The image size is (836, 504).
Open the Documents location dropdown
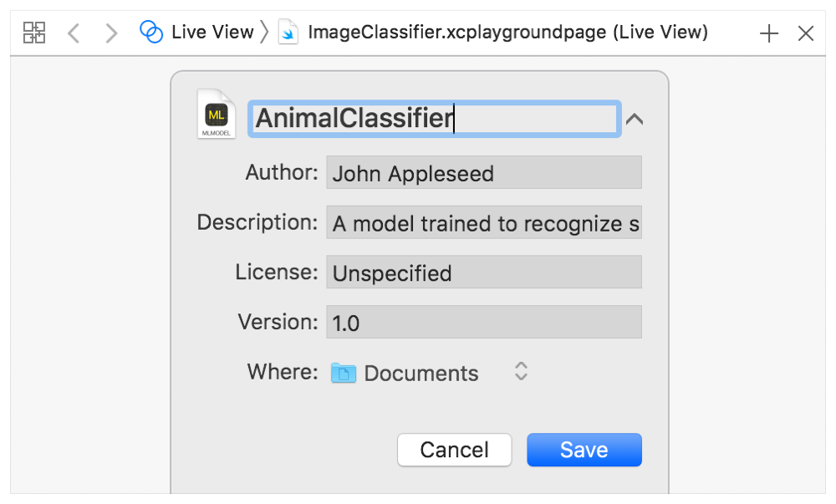click(x=421, y=373)
